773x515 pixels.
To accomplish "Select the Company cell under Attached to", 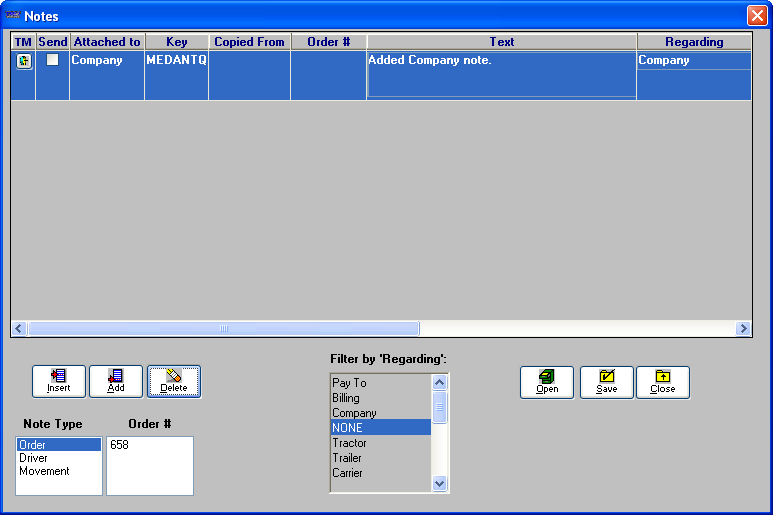I will pyautogui.click(x=107, y=75).
